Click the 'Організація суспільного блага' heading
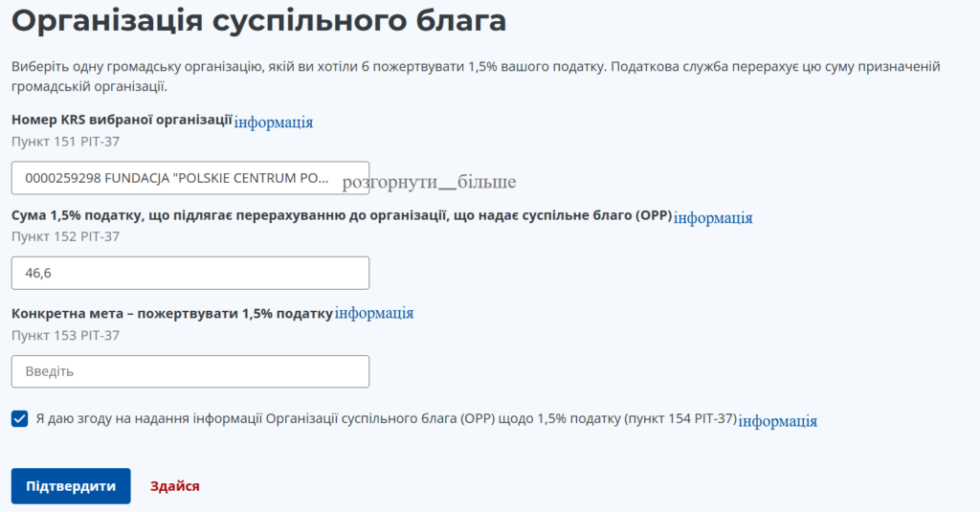 pos(258,20)
